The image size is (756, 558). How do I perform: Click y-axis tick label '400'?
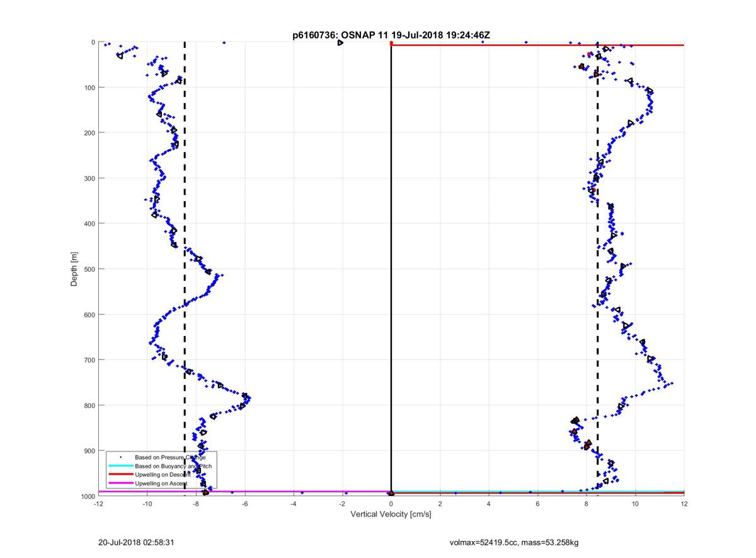pos(89,223)
